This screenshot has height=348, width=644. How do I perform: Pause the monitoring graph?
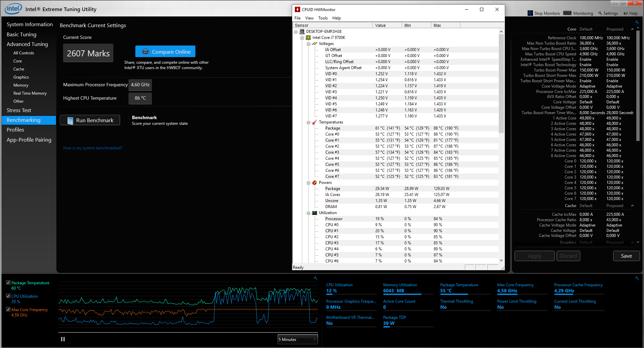pyautogui.click(x=63, y=339)
